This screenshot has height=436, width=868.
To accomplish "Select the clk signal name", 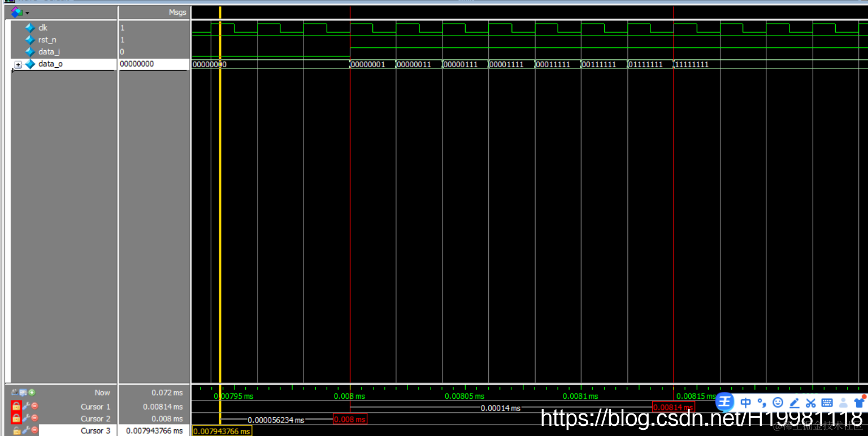I will click(x=43, y=28).
